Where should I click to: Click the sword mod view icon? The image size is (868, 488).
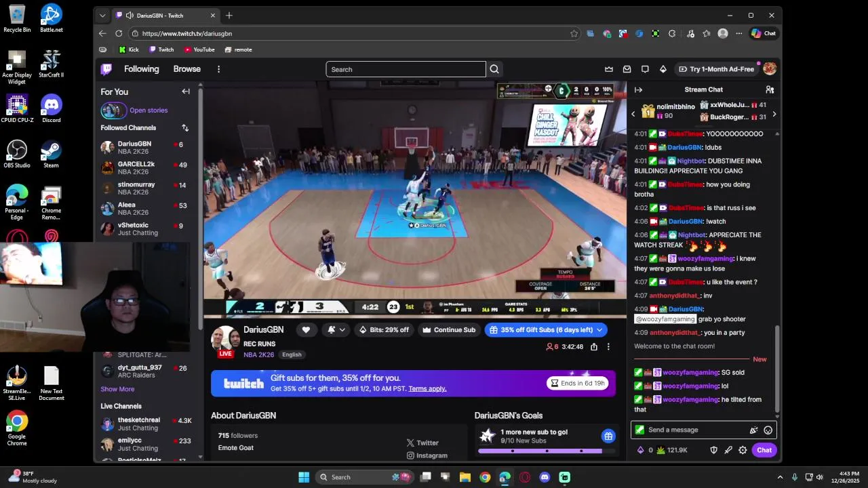(728, 450)
